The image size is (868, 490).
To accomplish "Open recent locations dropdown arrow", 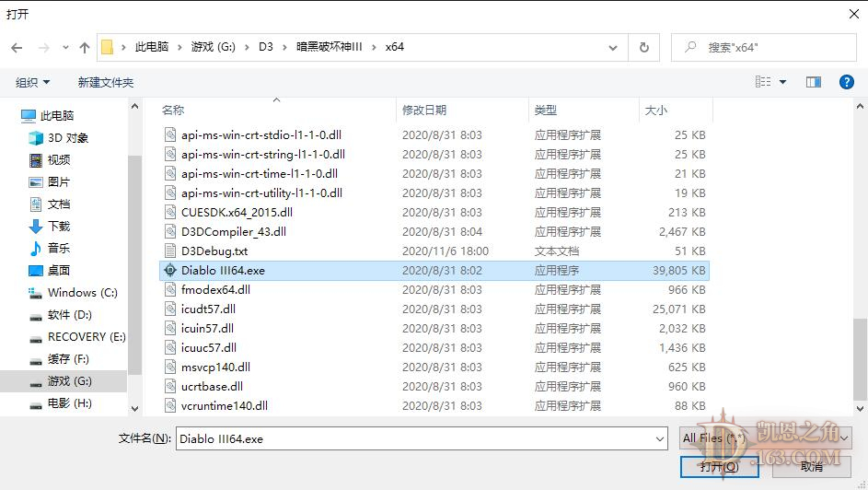I will [x=65, y=48].
